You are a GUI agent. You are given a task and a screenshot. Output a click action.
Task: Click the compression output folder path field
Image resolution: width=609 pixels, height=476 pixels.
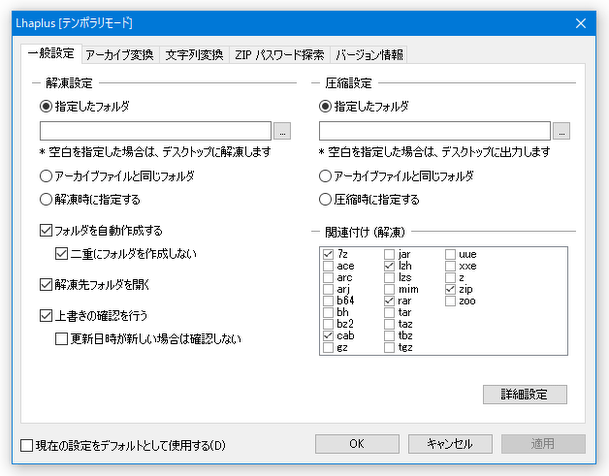[x=435, y=131]
